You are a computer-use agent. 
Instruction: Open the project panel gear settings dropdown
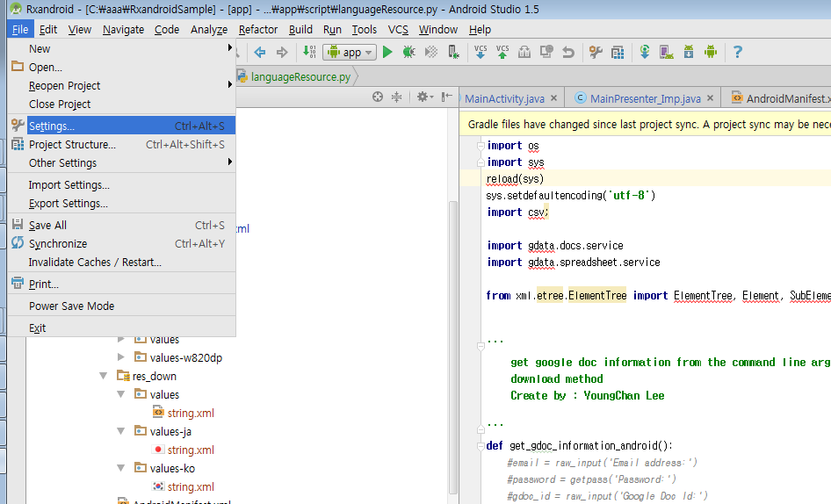click(x=425, y=97)
